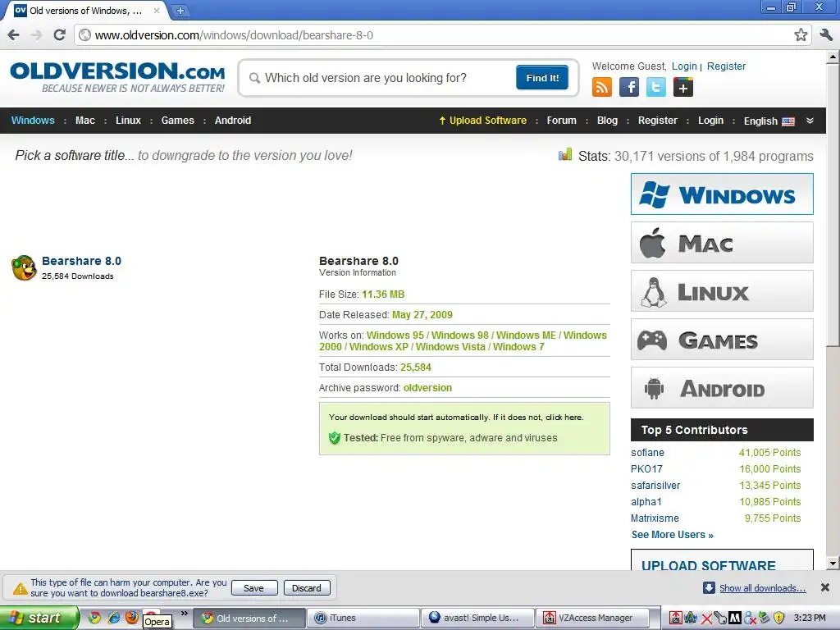Close the downloads bar
Image resolution: width=840 pixels, height=630 pixels.
coord(825,587)
